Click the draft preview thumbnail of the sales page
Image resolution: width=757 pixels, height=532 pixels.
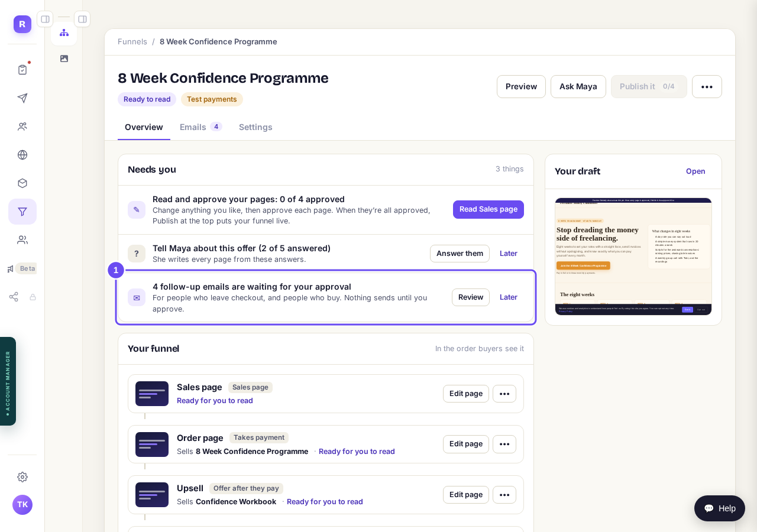click(x=633, y=257)
